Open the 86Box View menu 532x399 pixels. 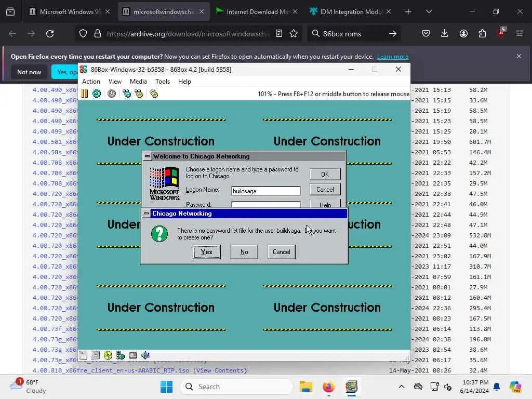point(115,82)
